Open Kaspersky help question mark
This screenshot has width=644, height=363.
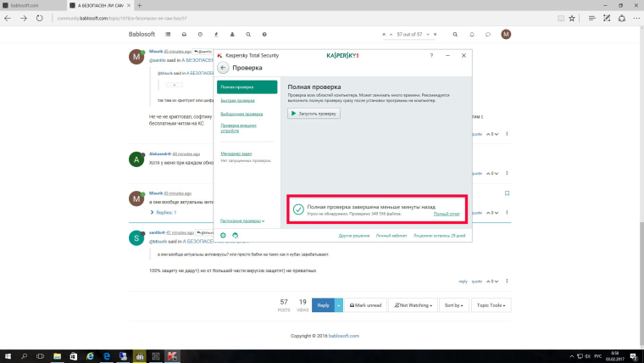pos(431,55)
